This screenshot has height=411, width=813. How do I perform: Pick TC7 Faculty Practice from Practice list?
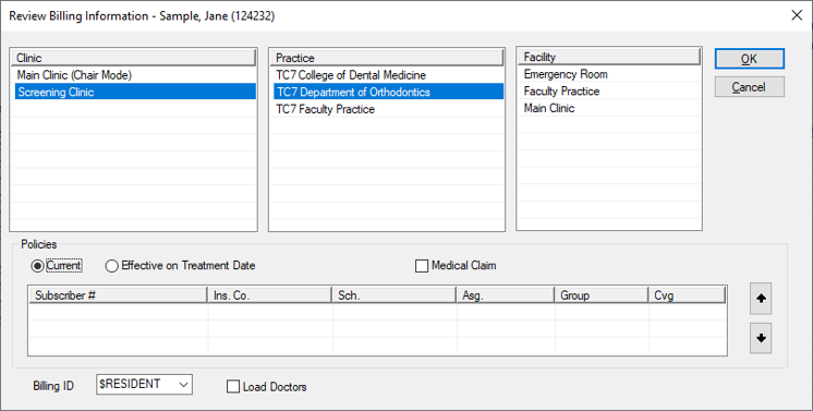[x=325, y=108]
